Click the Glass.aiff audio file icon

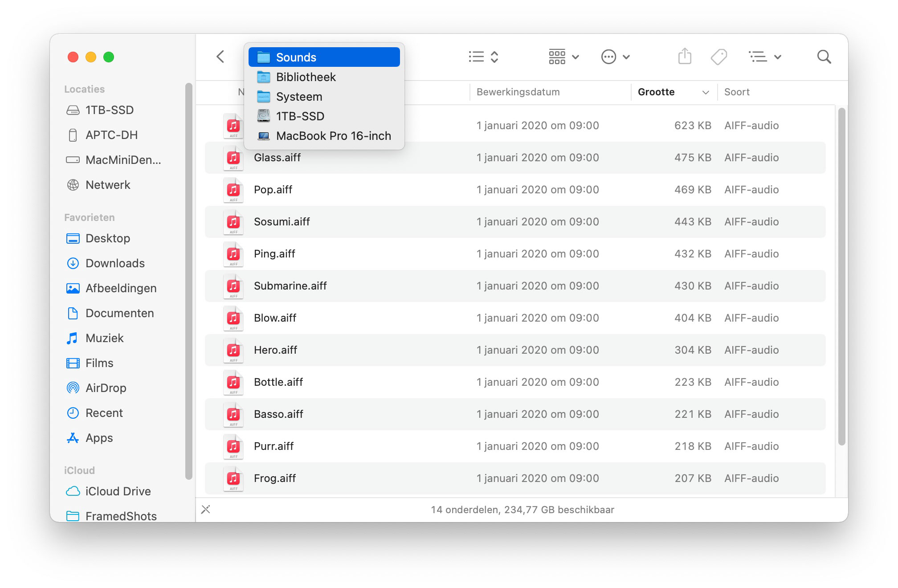pos(233,158)
